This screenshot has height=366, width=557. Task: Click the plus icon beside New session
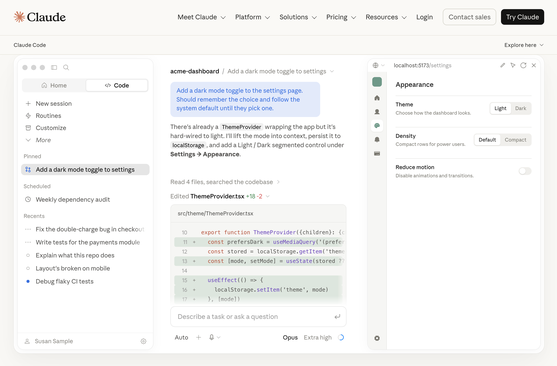tap(28, 103)
